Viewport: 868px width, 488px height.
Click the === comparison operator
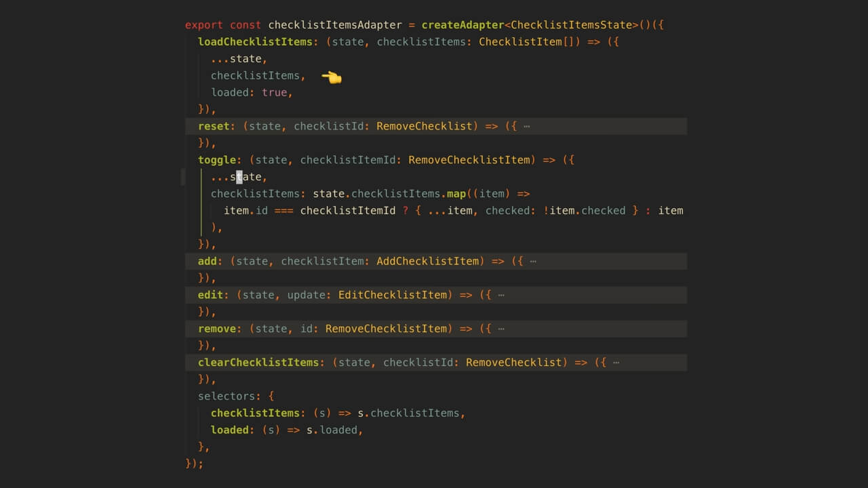coord(283,211)
